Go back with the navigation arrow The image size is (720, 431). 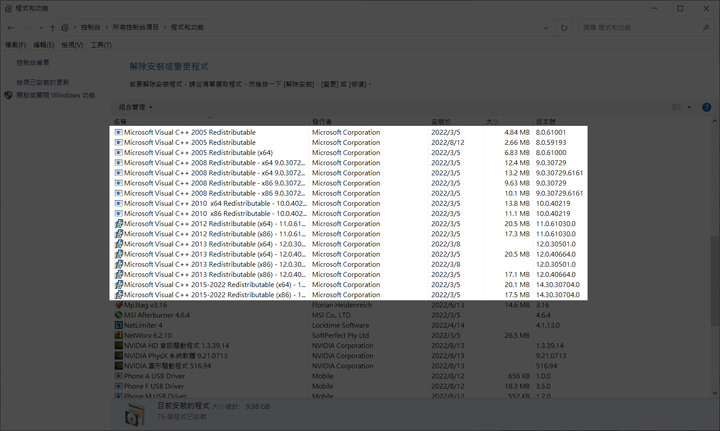(11, 28)
